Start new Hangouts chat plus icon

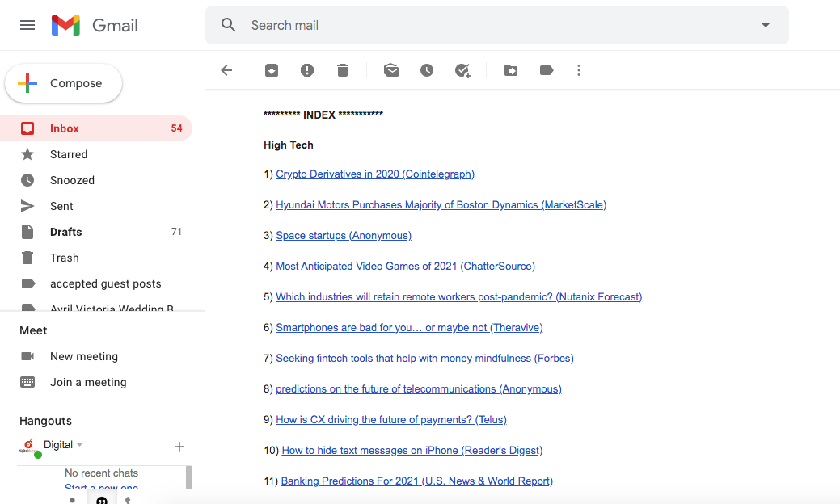[x=179, y=446]
